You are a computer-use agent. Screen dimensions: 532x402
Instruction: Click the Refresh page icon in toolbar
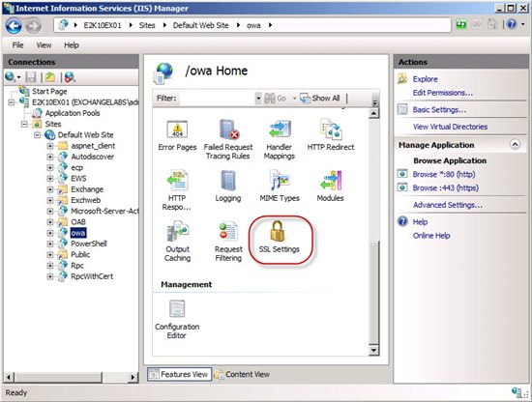(x=461, y=24)
